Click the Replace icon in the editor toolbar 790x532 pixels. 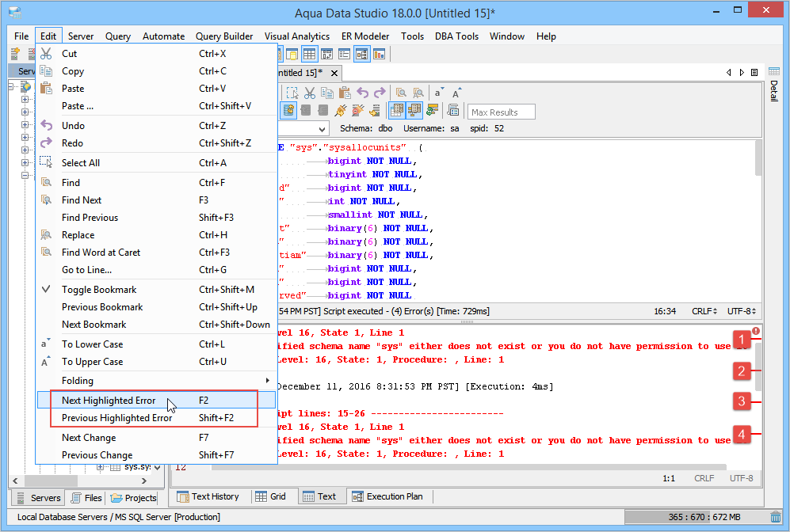click(x=418, y=93)
